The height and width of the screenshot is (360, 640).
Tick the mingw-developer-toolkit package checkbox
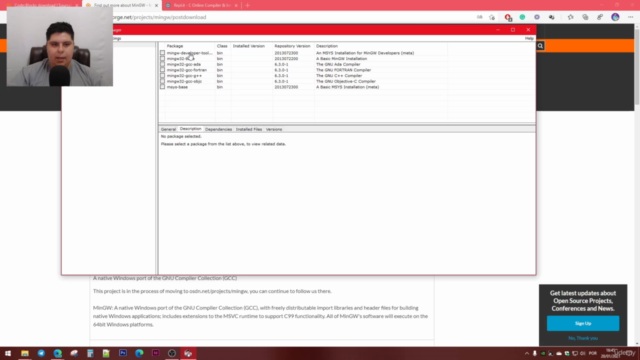tap(162, 53)
